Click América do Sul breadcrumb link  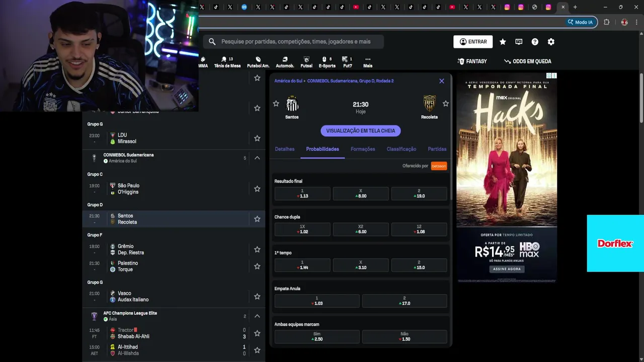(288, 81)
